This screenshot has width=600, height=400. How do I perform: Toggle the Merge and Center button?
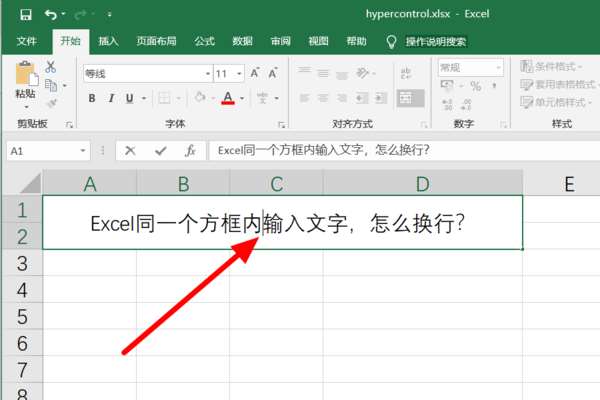click(410, 98)
